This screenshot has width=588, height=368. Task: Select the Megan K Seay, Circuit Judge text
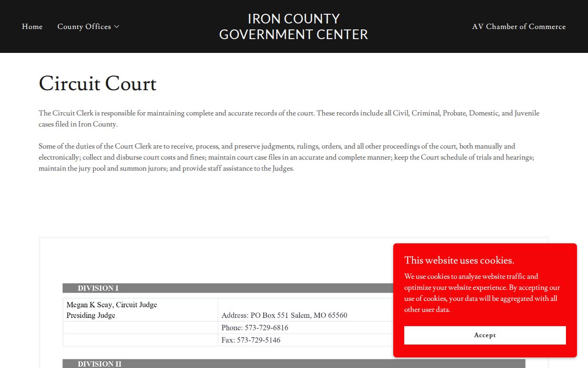(112, 305)
